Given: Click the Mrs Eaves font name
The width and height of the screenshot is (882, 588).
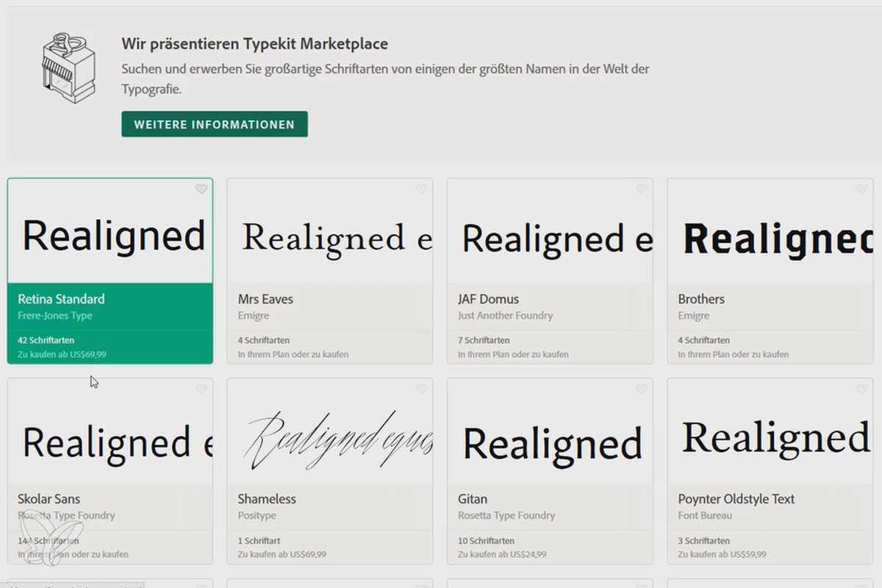Looking at the screenshot, I should tap(265, 299).
